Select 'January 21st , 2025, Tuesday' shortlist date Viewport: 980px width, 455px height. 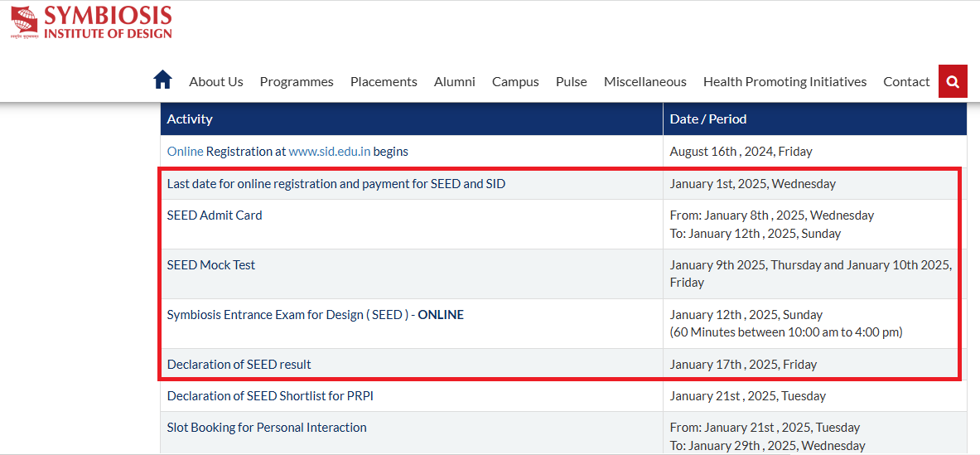[x=748, y=396]
